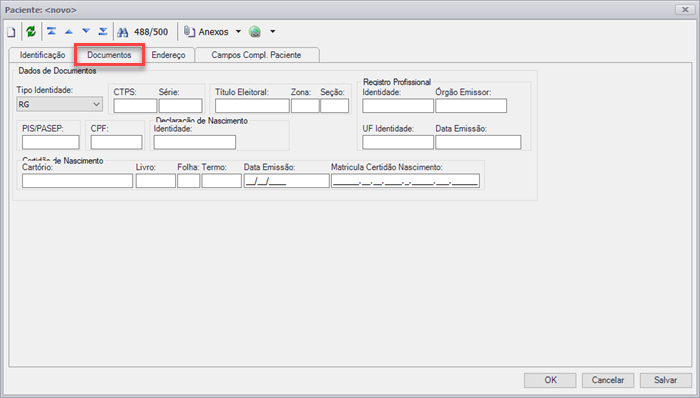Click the Declaração de Nascimento Identidade field
Screen dimensions: 700x398
click(x=195, y=142)
